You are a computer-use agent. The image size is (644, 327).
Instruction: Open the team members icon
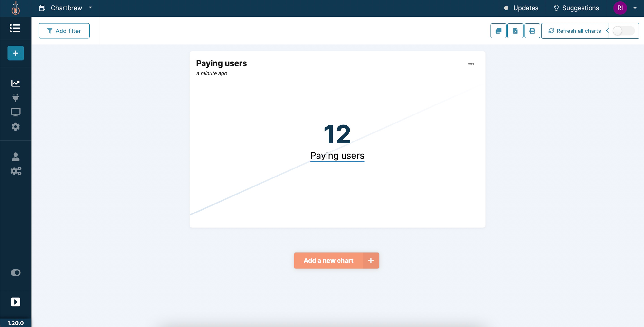pyautogui.click(x=15, y=157)
